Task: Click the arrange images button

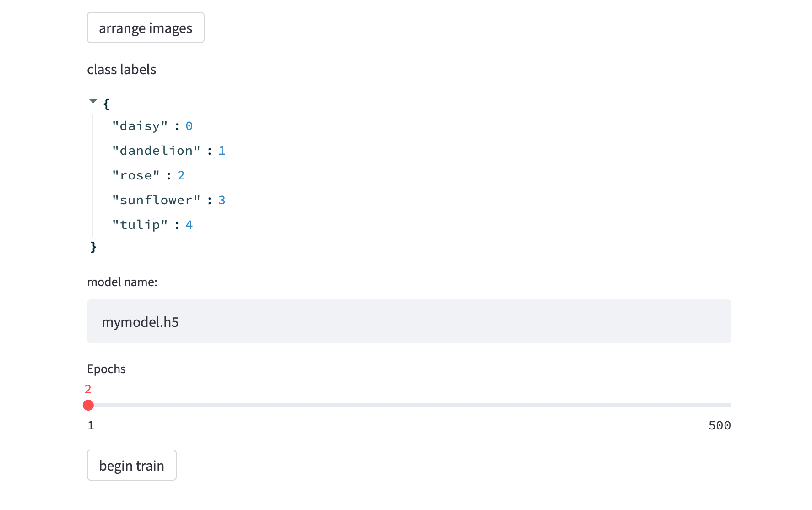Action: 145,27
